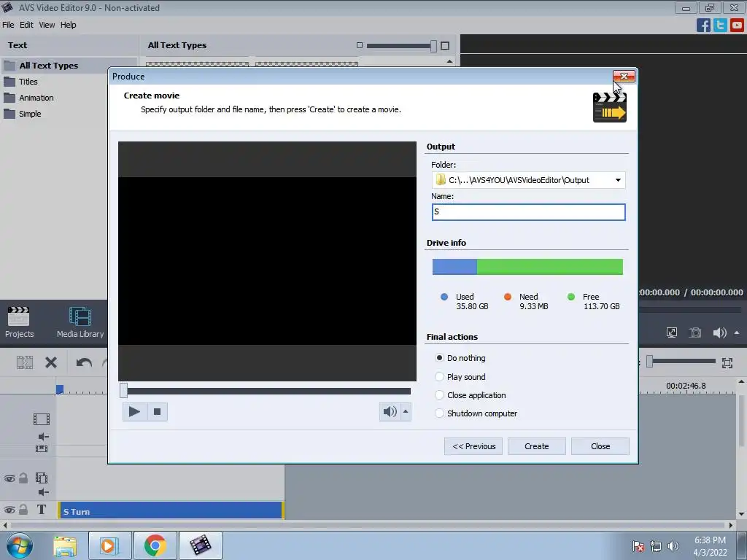Open the YouTube channel icon
The width and height of the screenshot is (747, 560).
click(737, 25)
